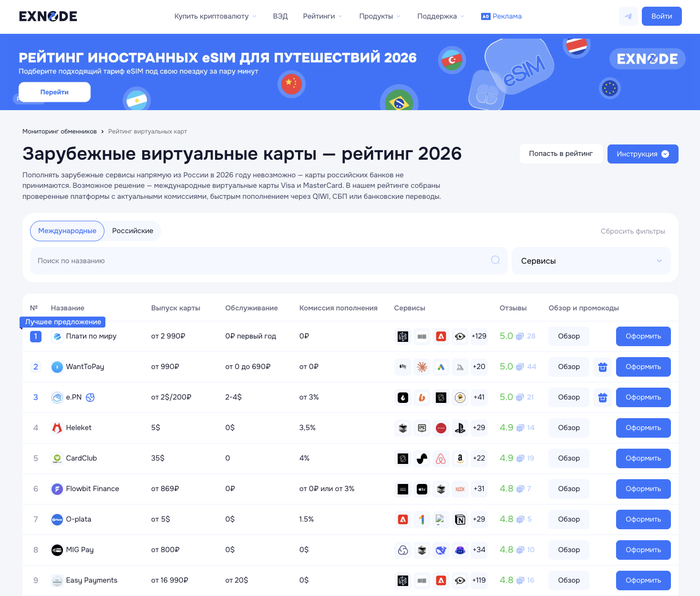This screenshot has height=596, width=700.
Task: Open the Easy Payments logo icon
Action: point(57,580)
